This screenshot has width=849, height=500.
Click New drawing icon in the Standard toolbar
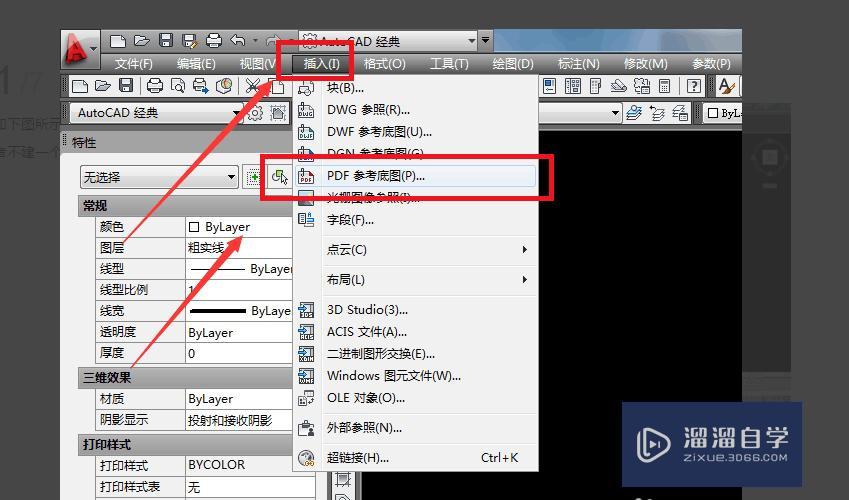[x=80, y=86]
